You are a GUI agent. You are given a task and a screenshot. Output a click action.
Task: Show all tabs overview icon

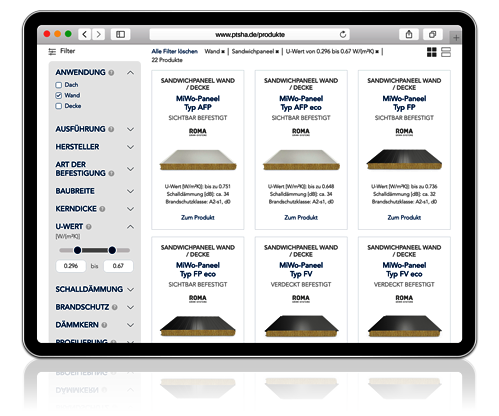coord(432,34)
